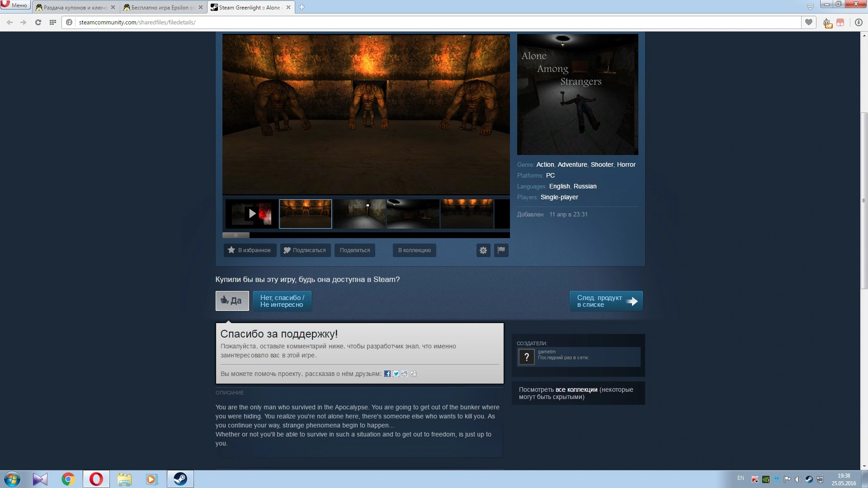Open the browser downloads button
The image size is (868, 488).
pos(859,22)
